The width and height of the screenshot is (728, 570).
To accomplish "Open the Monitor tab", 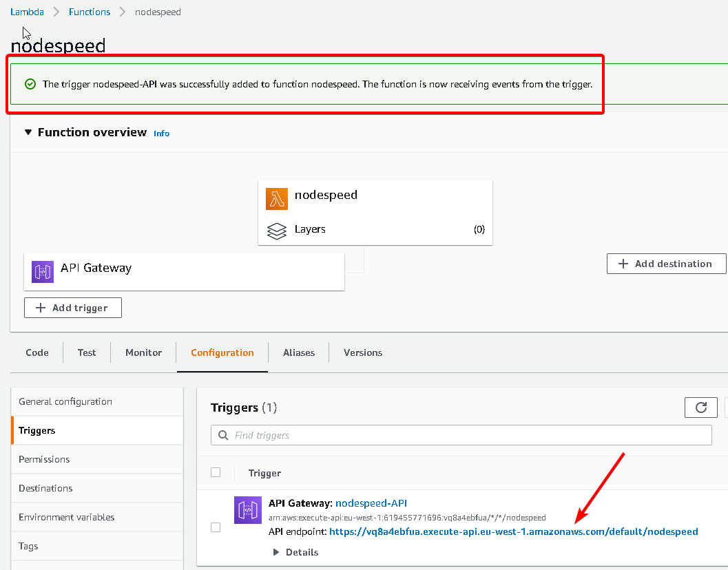I will pyautogui.click(x=143, y=352).
